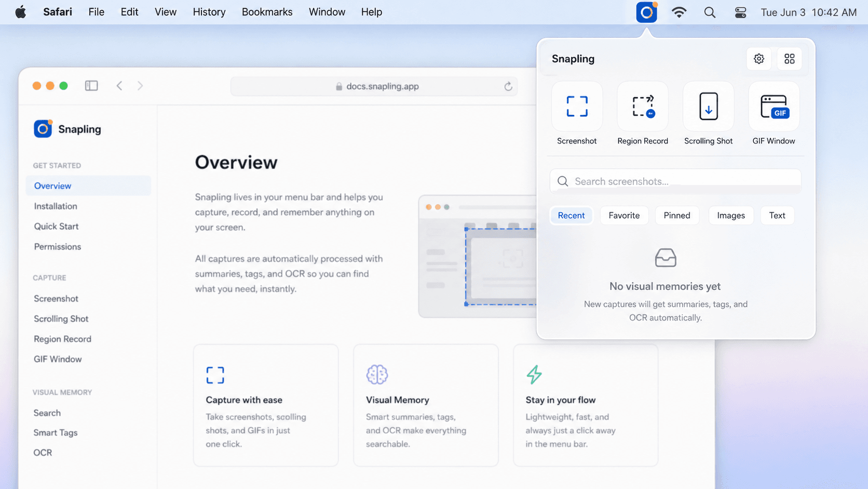This screenshot has height=489, width=868.
Task: Open the OCR docs page
Action: [43, 453]
